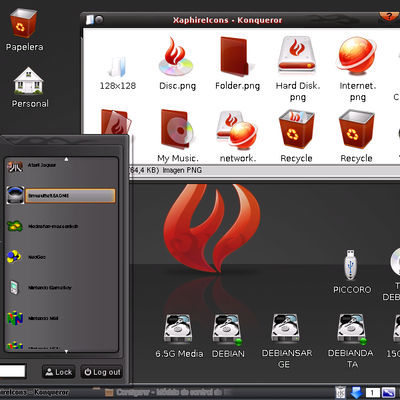Open the Konqueror window menu icon in title bar
The height and width of the screenshot is (400, 400).
click(x=89, y=20)
